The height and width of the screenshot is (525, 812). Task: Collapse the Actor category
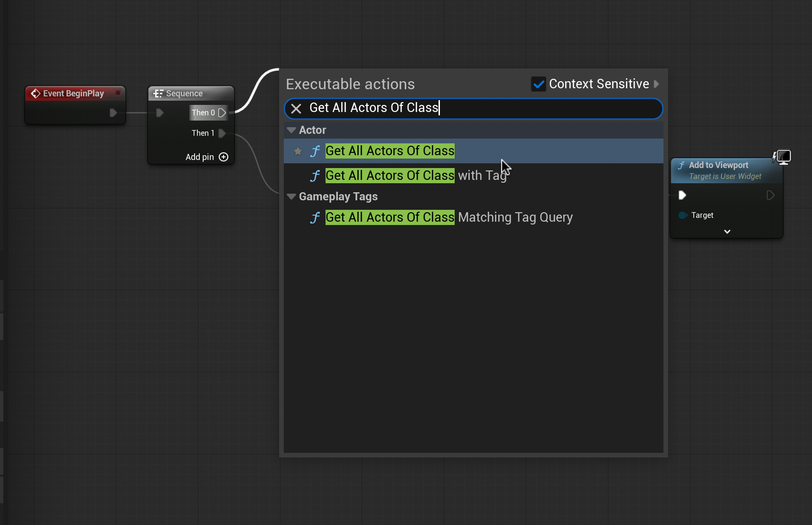[x=291, y=130]
